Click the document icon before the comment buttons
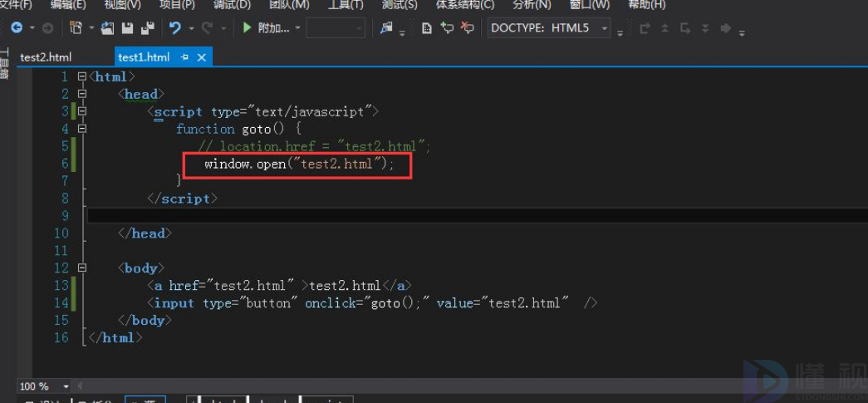Image resolution: width=868 pixels, height=403 pixels. click(427, 27)
